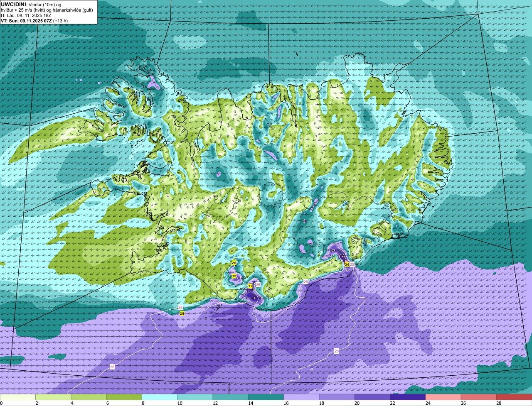Select the yellow gust label 32
The width and height of the screenshot is (532, 406).
(234, 276)
